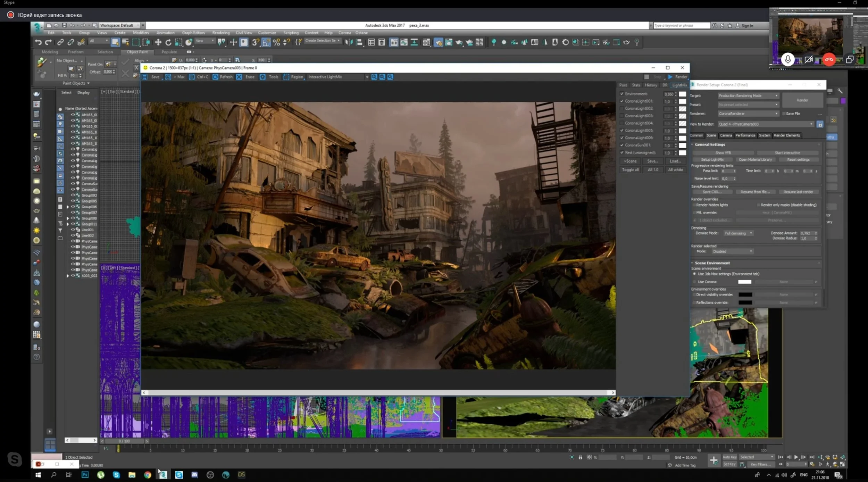
Task: Select the Use Corona radio button
Action: point(694,282)
